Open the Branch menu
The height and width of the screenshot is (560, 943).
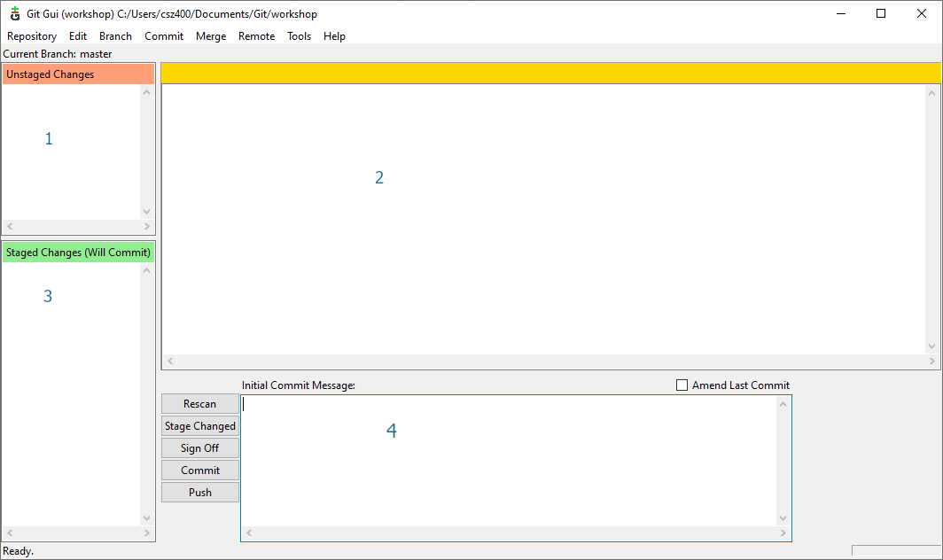pyautogui.click(x=115, y=36)
